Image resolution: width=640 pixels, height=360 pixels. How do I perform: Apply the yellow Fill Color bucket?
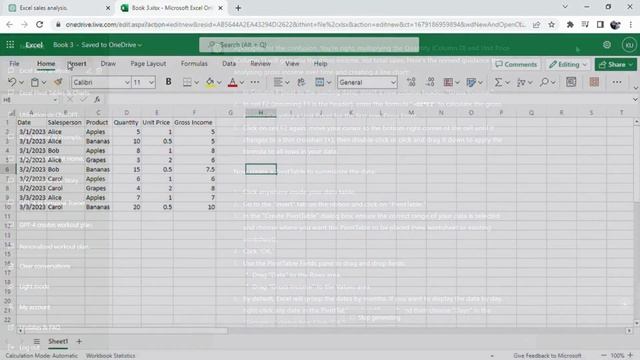pyautogui.click(x=210, y=82)
